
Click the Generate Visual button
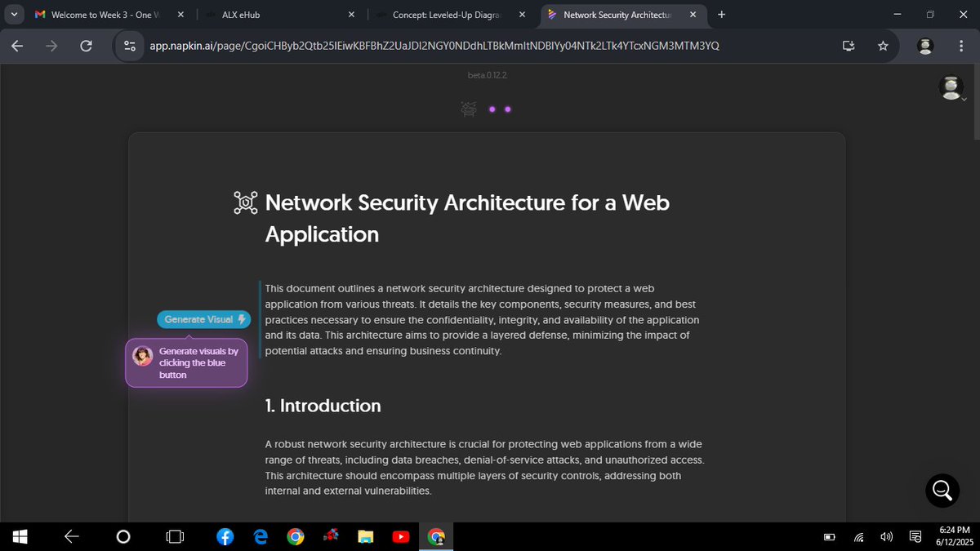pos(203,319)
